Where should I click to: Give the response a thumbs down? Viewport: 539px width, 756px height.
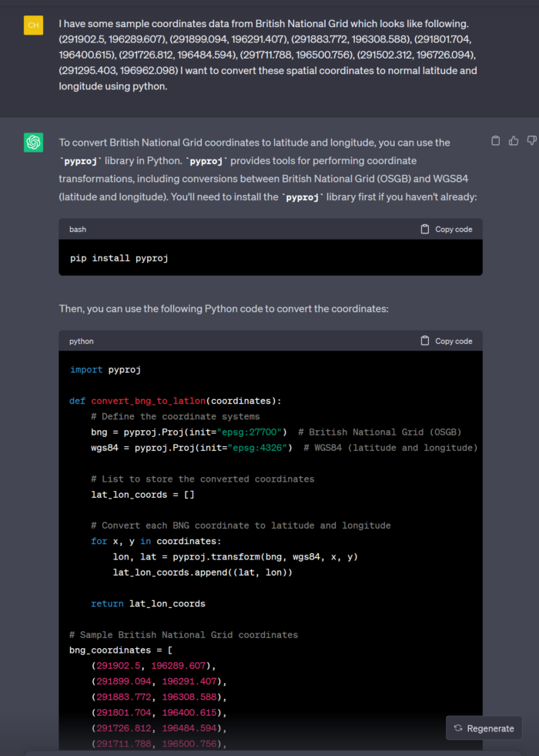531,141
